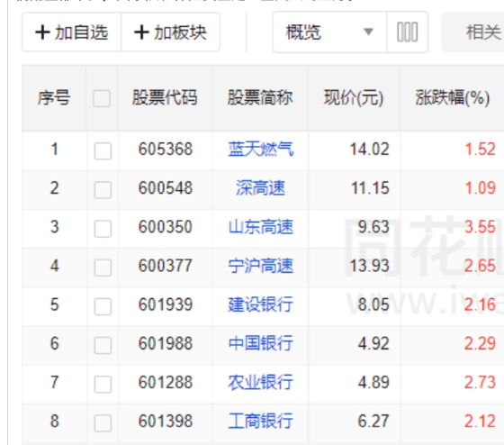
Task: Tick the checkbox for 建设银行 row
Action: click(103, 306)
